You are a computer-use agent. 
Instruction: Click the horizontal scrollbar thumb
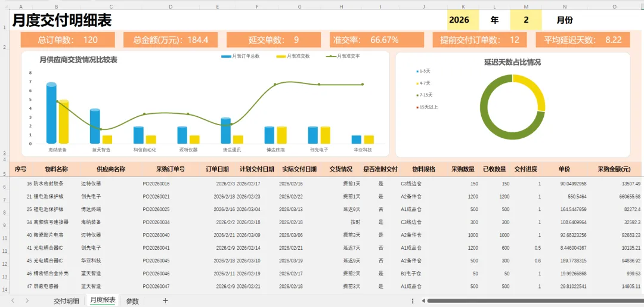click(534, 301)
